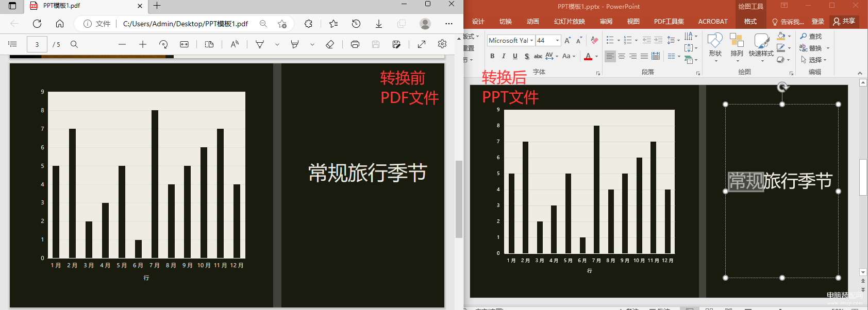This screenshot has height=310, width=868.
Task: Click the browser profile avatar
Action: coord(425,24)
